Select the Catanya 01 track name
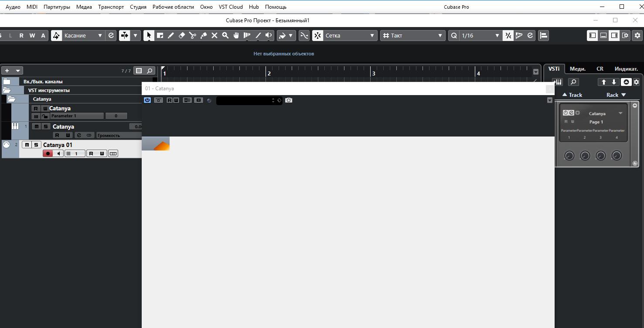 58,145
